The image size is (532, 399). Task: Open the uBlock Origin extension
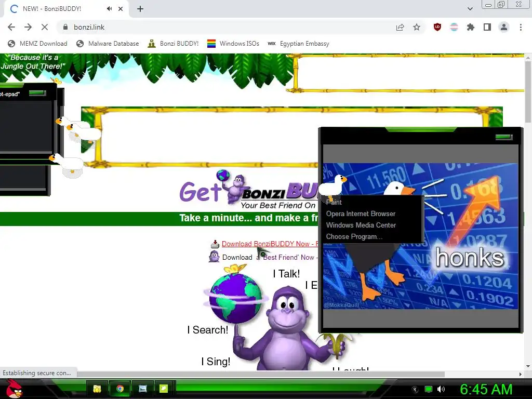[x=437, y=27]
